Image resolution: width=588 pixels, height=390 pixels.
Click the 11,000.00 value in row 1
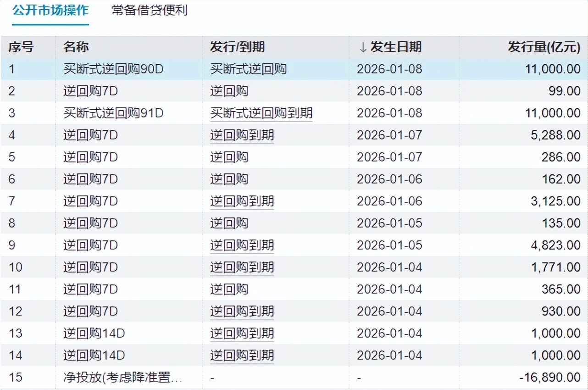pos(552,69)
